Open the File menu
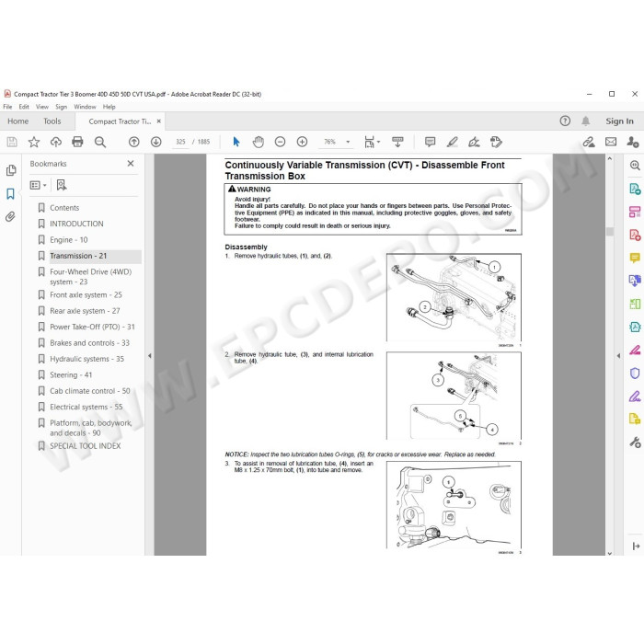Image resolution: width=644 pixels, height=644 pixels. point(7,107)
